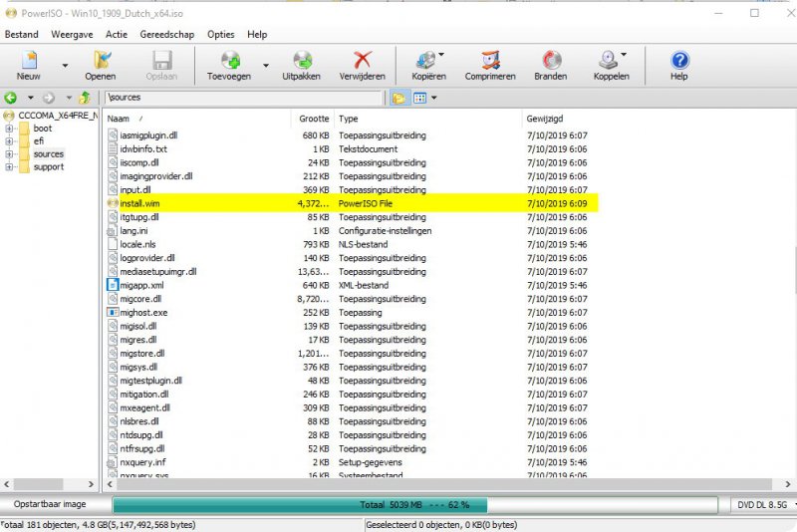Open the Gereedschap menu

(x=168, y=34)
